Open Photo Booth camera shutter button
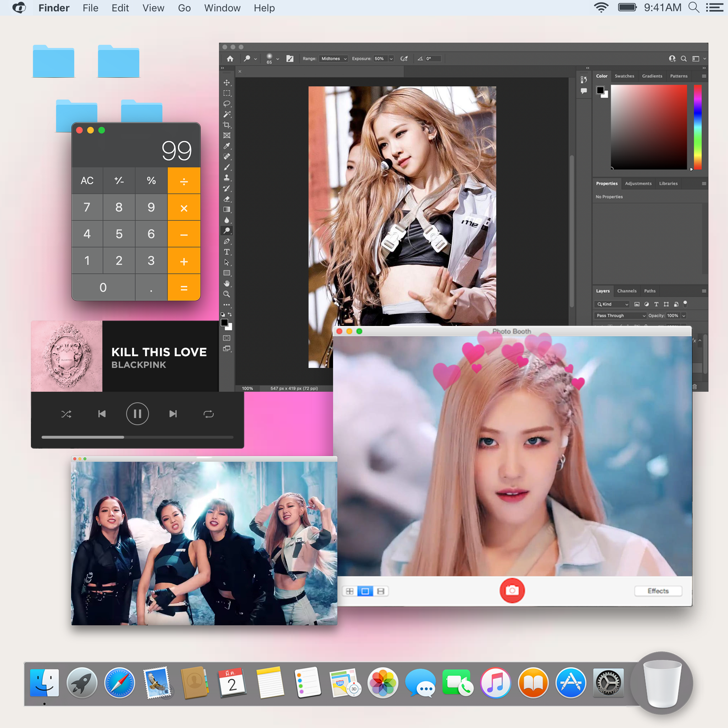The height and width of the screenshot is (728, 728). (512, 591)
